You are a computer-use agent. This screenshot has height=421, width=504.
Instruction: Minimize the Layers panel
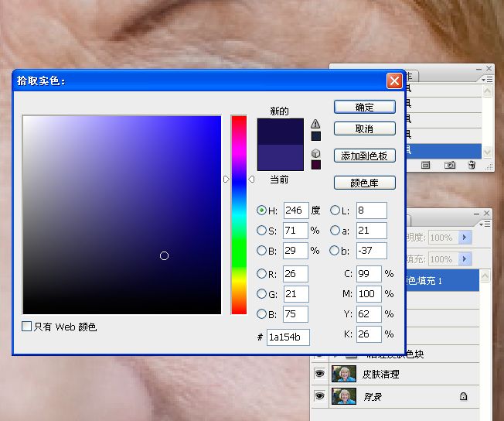476,214
